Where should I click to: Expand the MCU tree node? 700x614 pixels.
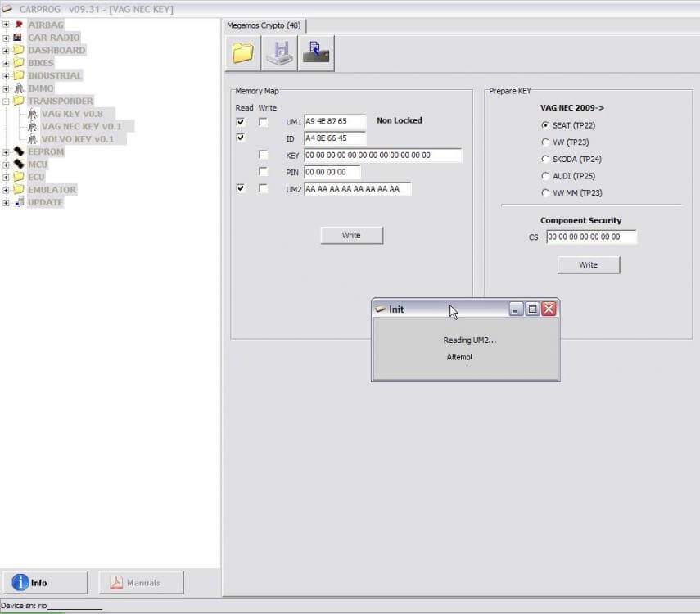pyautogui.click(x=6, y=165)
